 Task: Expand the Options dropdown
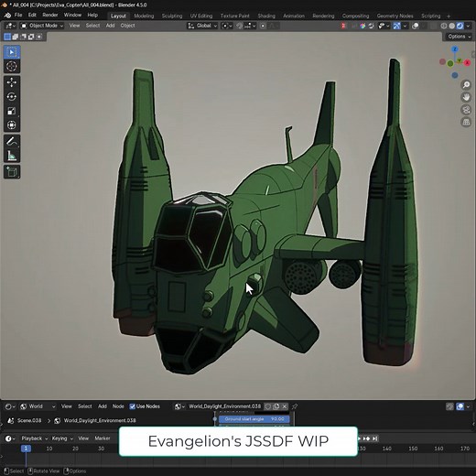[459, 37]
